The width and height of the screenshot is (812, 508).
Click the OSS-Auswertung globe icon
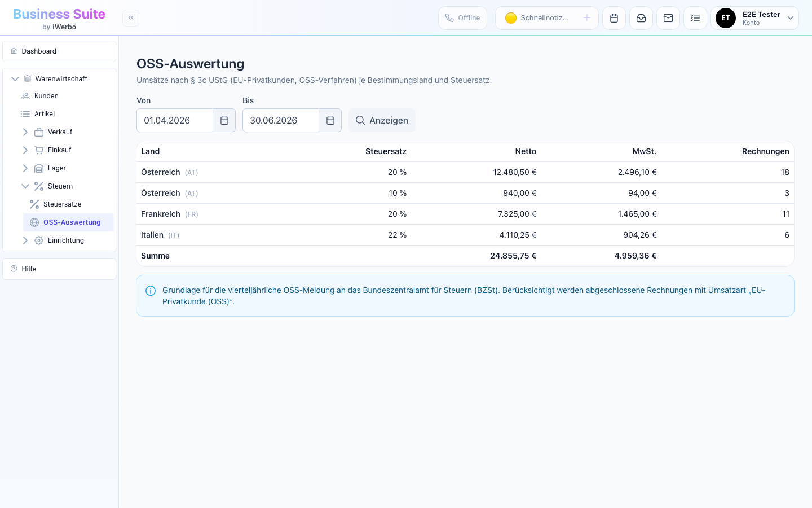pyautogui.click(x=34, y=222)
